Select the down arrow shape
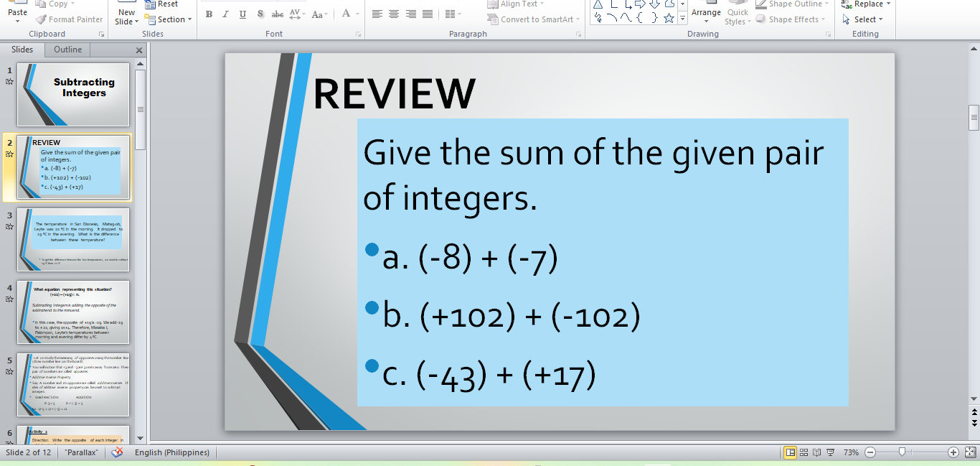This screenshot has height=466, width=980. point(654,5)
